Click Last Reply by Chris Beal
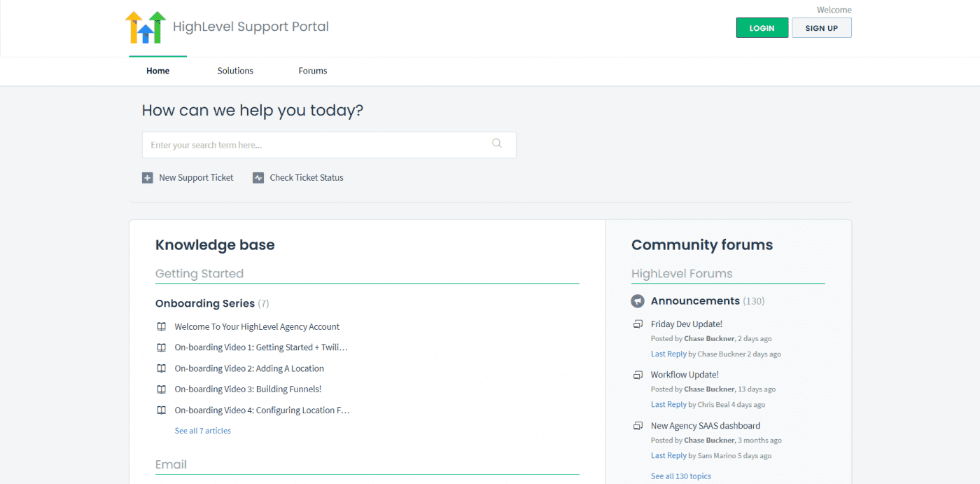Image resolution: width=980 pixels, height=484 pixels. point(668,405)
